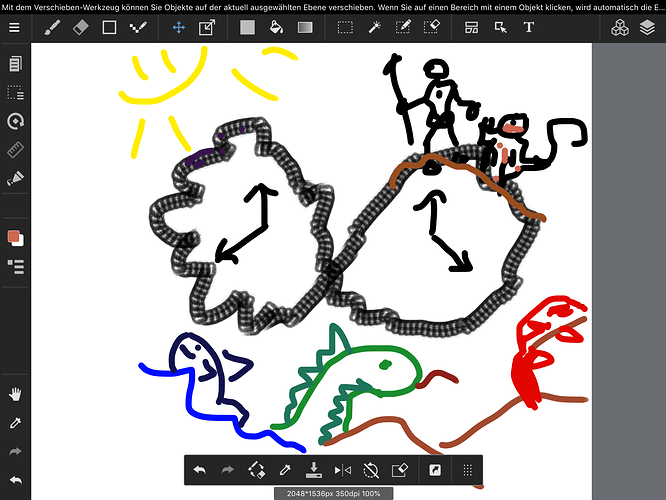Select the Move tool

tap(178, 27)
